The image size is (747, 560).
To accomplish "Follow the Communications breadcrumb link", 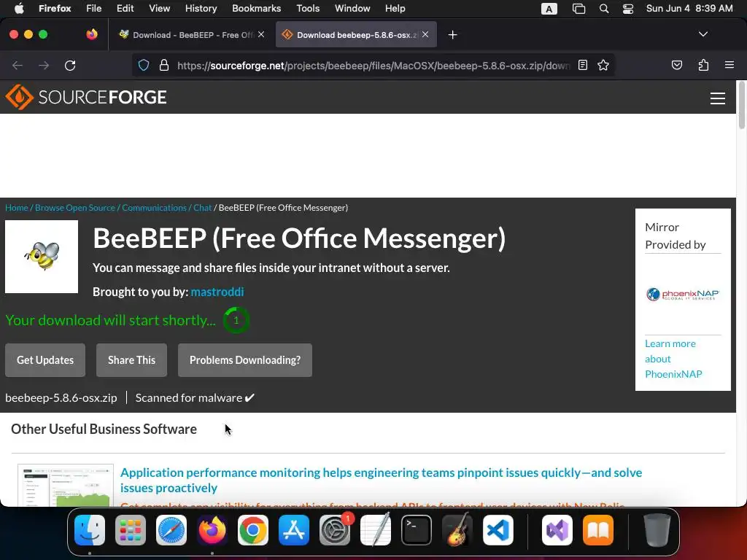I will point(155,208).
